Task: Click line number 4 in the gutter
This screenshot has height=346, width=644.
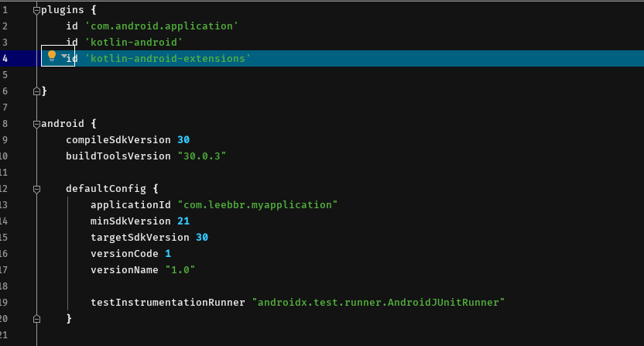Action: [5, 58]
